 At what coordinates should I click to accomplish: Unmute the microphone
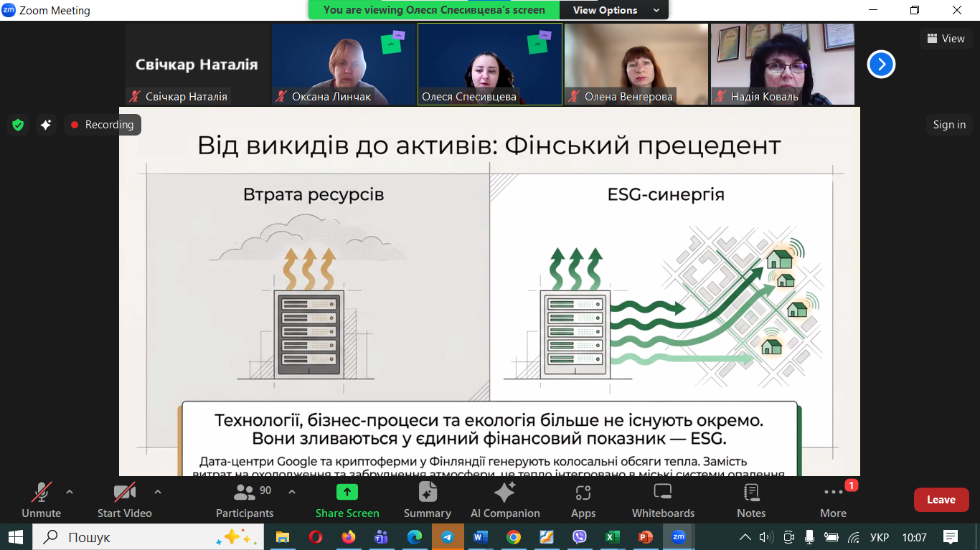[41, 500]
